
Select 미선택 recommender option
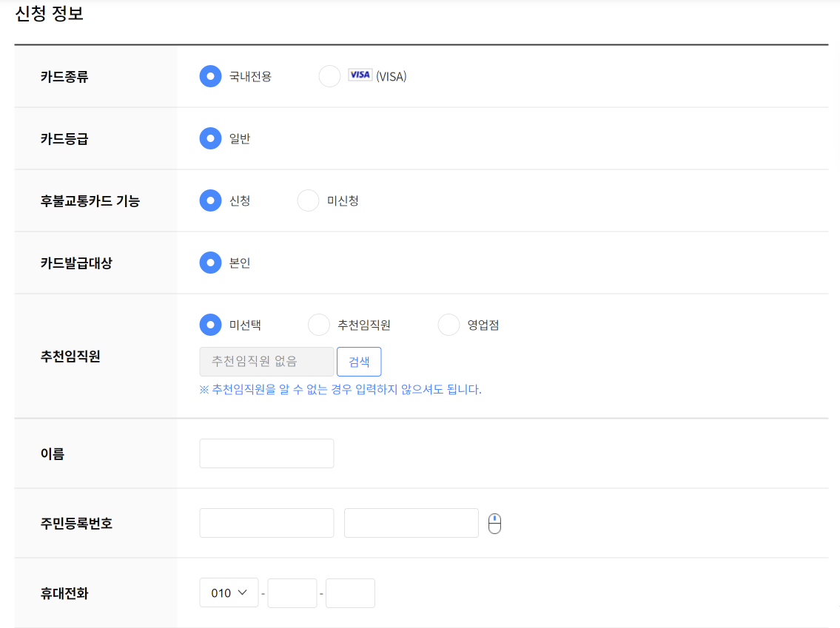point(209,324)
